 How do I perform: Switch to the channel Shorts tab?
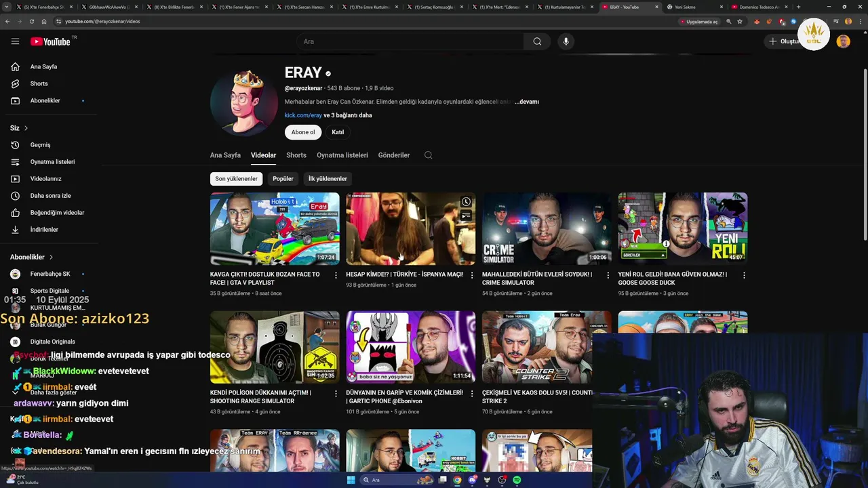click(x=296, y=155)
